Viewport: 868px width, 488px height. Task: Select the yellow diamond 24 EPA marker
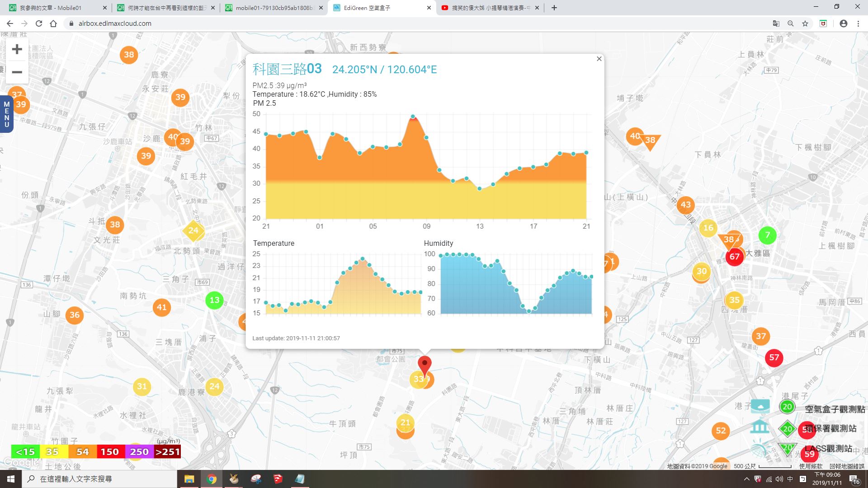(193, 230)
